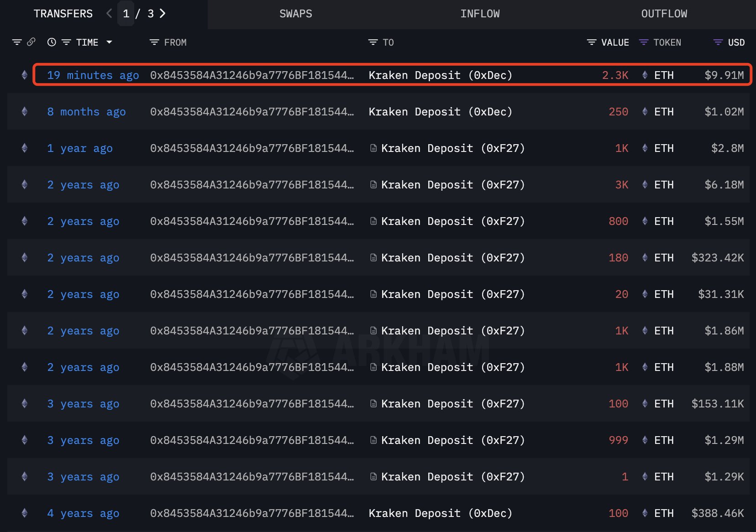The height and width of the screenshot is (532, 756).
Task: Click the ETH token in the $2.8M row
Action: (x=658, y=148)
